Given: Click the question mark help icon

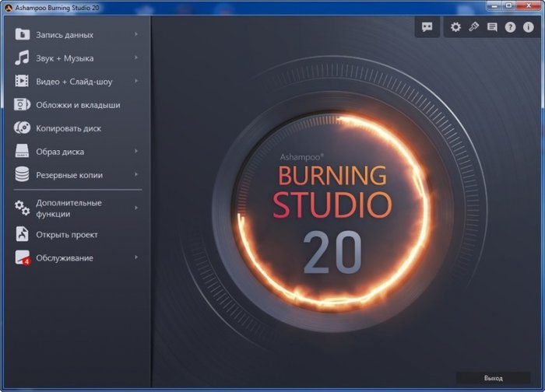Looking at the screenshot, I should tap(511, 26).
